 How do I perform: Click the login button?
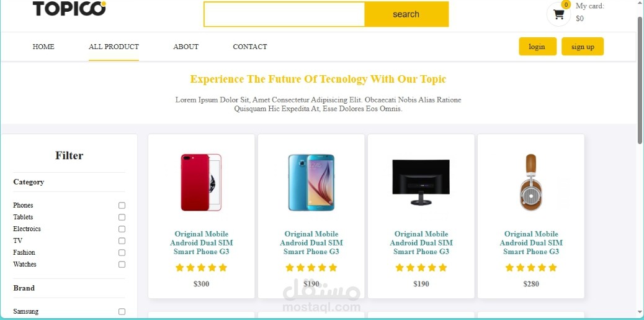click(x=538, y=47)
